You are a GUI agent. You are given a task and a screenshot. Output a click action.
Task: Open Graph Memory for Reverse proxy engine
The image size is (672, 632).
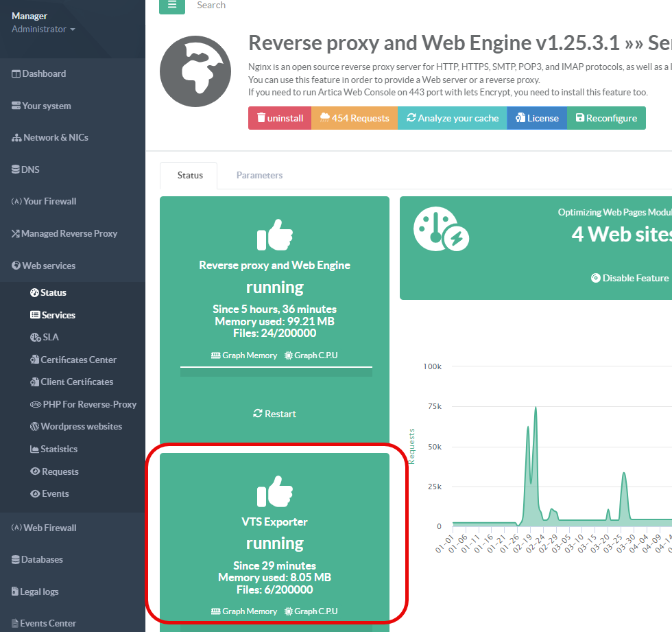(244, 355)
